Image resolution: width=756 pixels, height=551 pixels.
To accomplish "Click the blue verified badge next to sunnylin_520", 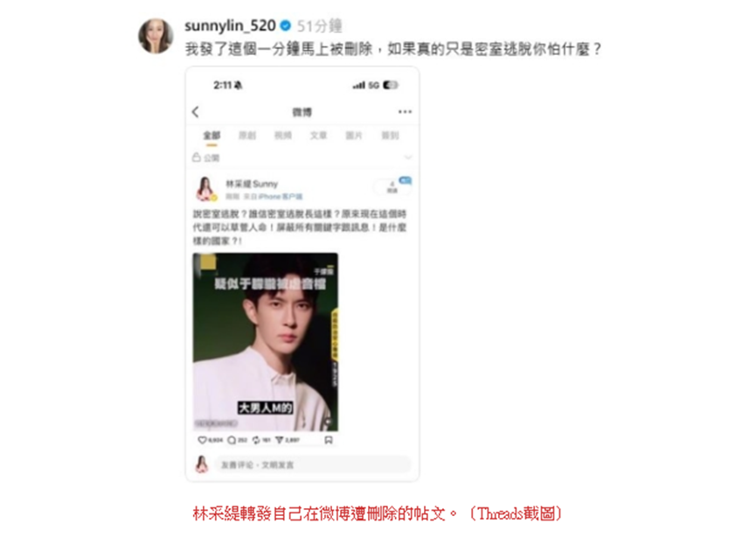I will pos(286,25).
